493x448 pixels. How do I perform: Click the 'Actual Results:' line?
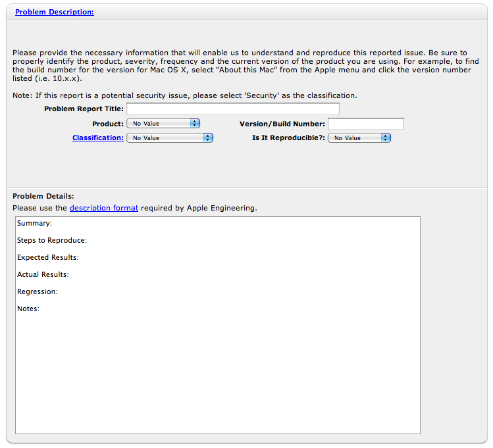pyautogui.click(x=43, y=274)
